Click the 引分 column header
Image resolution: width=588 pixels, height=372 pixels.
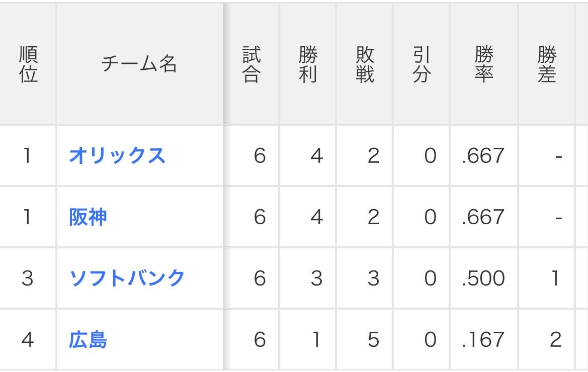(x=422, y=64)
